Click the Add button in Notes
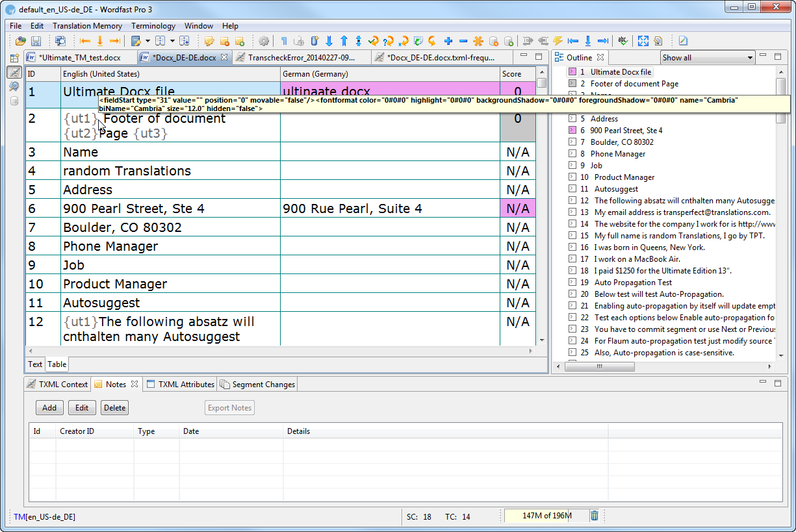Image resolution: width=796 pixels, height=532 pixels. click(49, 408)
